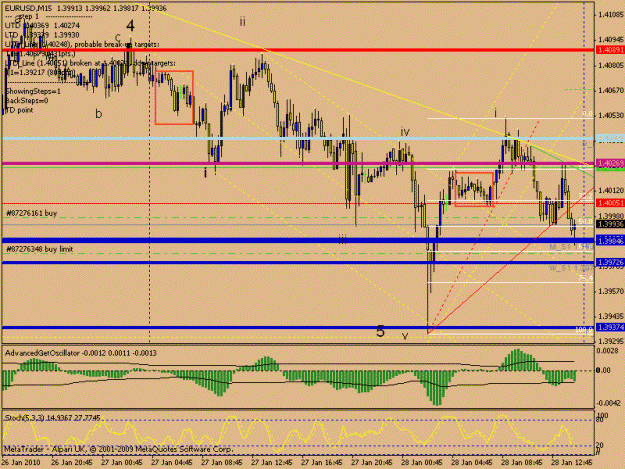Viewport: 625px width, 469px height.
Task: Click the TD point text
Action: click(19, 110)
